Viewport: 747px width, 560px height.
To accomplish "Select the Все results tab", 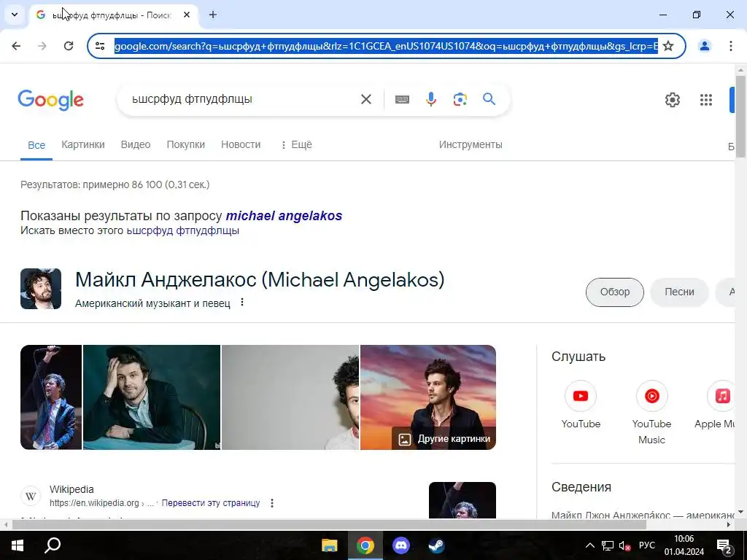I will click(36, 145).
